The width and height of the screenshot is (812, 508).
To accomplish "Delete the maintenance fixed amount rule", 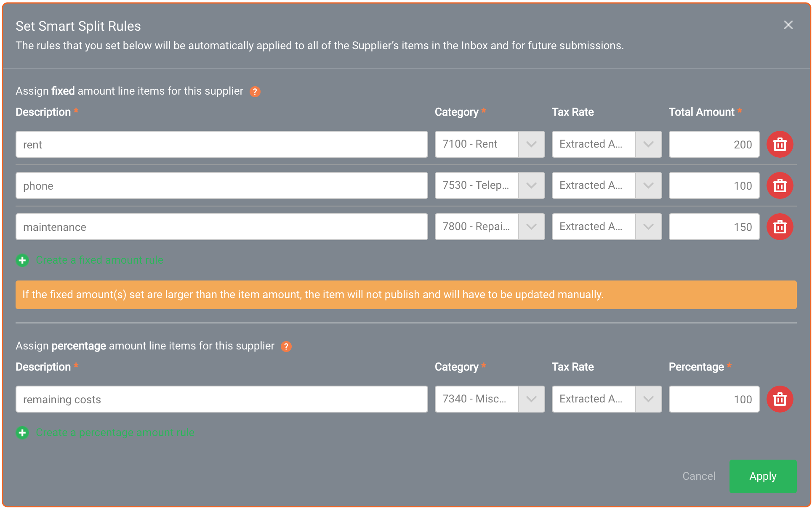I will tap(780, 227).
